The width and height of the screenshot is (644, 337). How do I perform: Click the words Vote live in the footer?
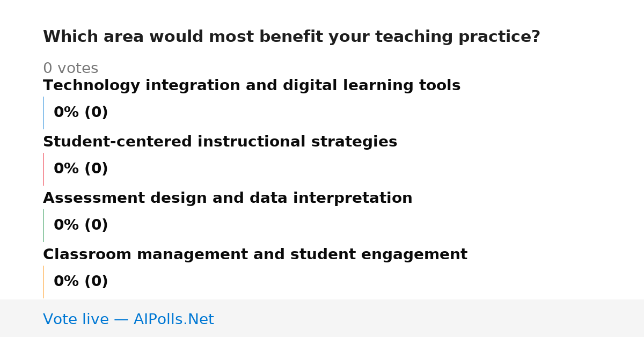coord(76,320)
